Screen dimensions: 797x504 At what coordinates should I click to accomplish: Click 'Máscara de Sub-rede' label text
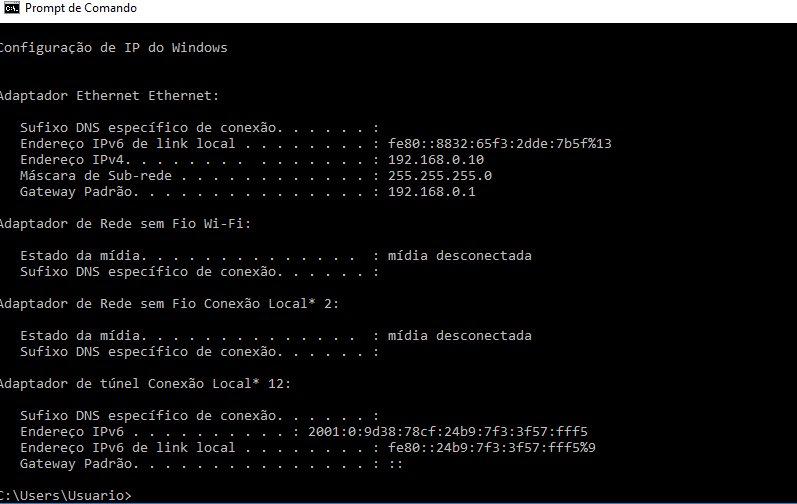tap(96, 176)
